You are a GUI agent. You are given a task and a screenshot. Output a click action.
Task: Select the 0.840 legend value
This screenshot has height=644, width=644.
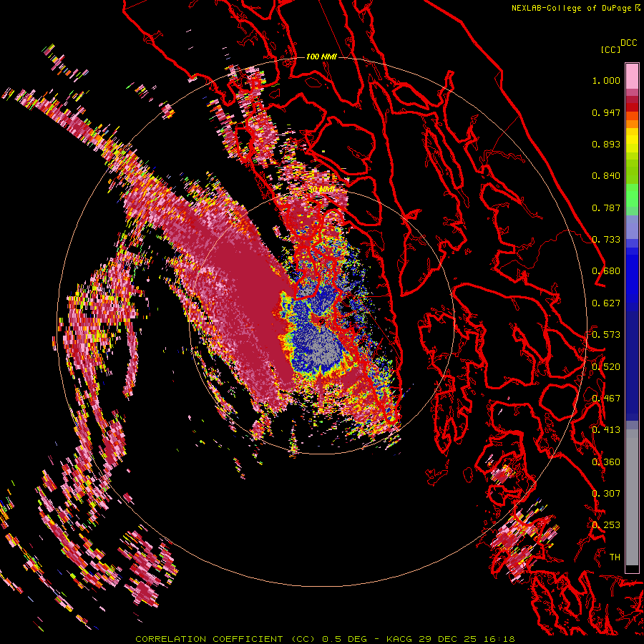coord(606,176)
